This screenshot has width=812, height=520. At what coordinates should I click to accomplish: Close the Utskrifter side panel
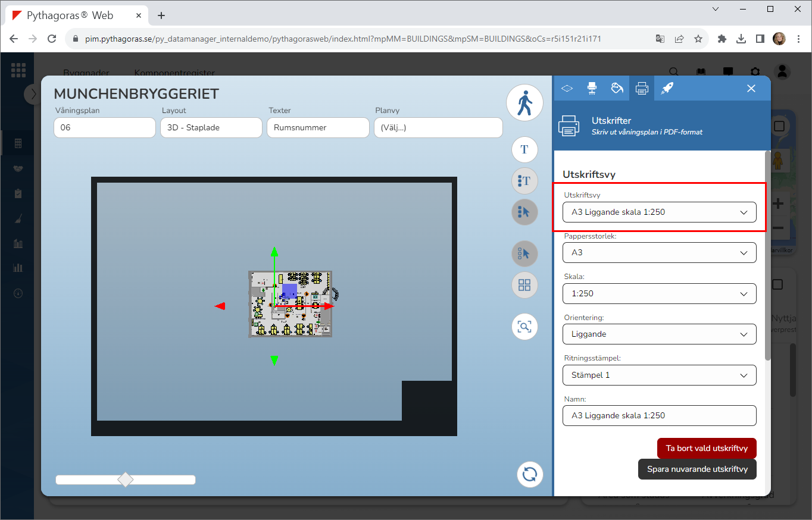tap(751, 88)
